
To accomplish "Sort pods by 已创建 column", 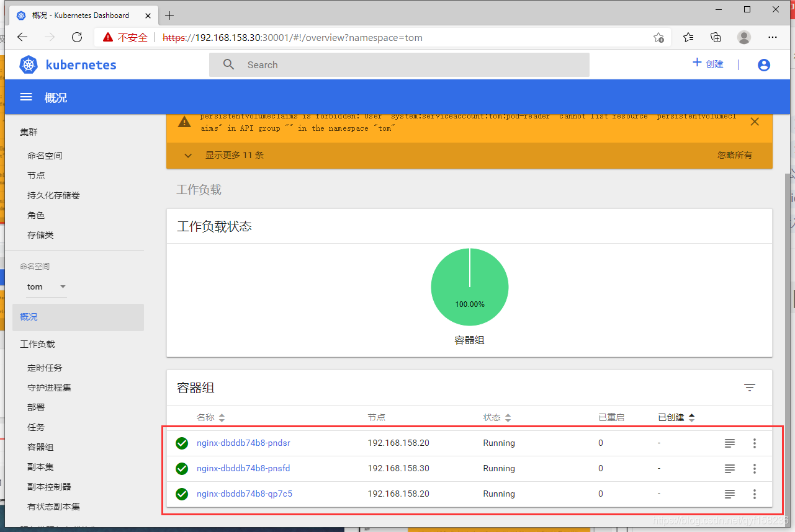I will 676,417.
